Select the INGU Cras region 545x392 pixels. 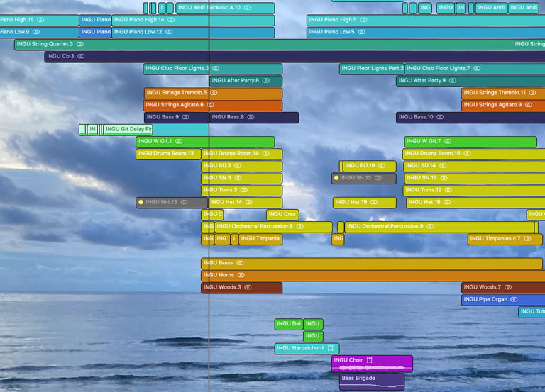[x=282, y=214]
